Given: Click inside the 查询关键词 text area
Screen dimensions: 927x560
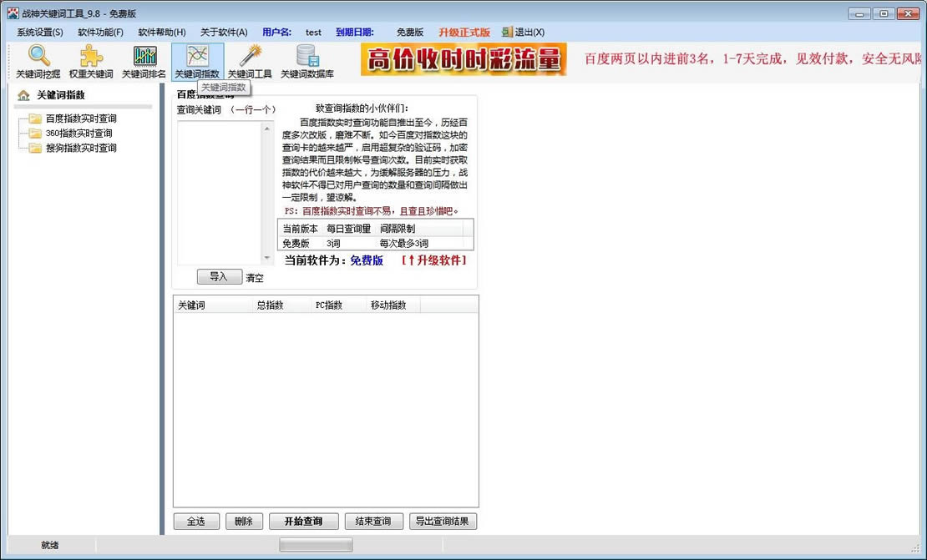Looking at the screenshot, I should 220,193.
